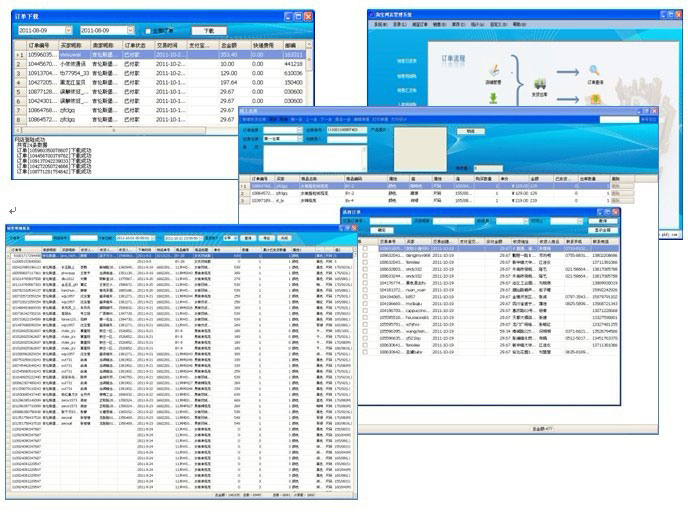Viewport: 688px width, 518px height.
Task: Open 销售汇总表 link in main window sidebar
Action: point(407,90)
